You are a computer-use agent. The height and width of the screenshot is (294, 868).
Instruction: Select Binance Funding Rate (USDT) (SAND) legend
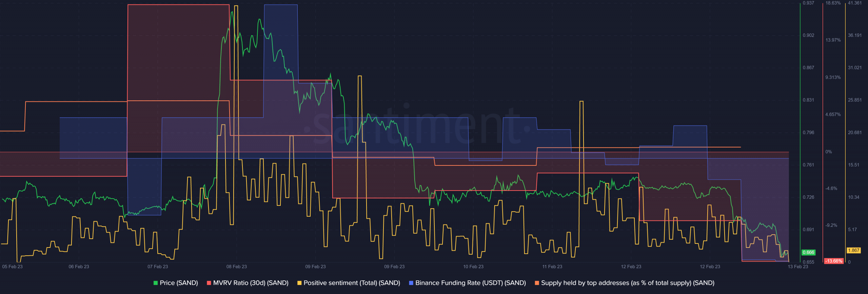click(x=471, y=283)
